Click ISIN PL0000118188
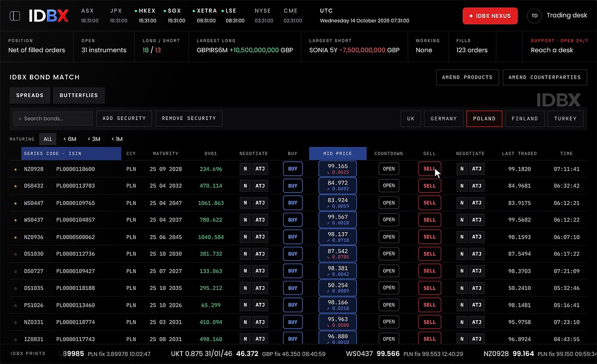Image resolution: width=597 pixels, height=364 pixels. pyautogui.click(x=75, y=288)
